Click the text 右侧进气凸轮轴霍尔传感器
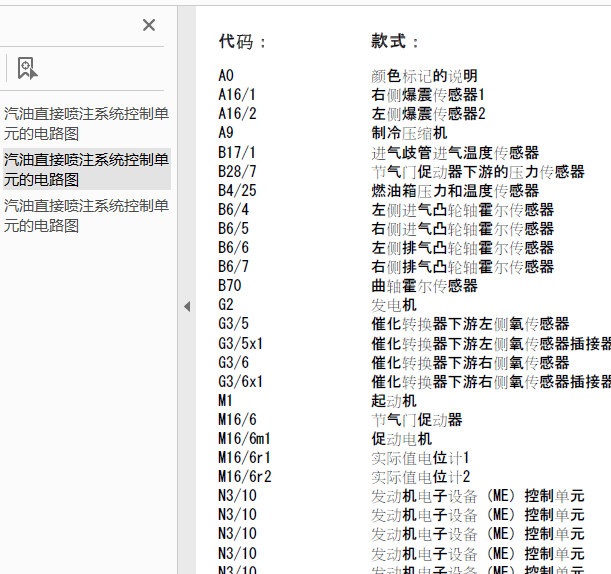The image size is (611, 574). pyautogui.click(x=463, y=229)
